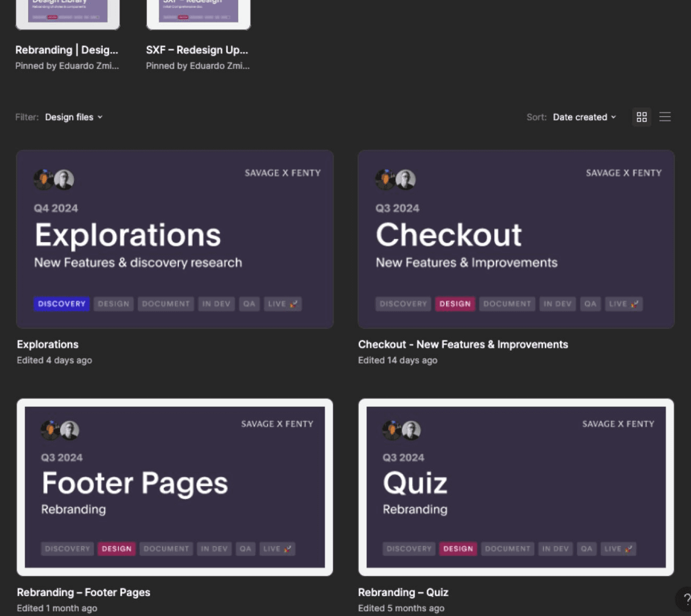This screenshot has height=616, width=691.
Task: Open the Explorations file thumbnail
Action: click(x=175, y=239)
